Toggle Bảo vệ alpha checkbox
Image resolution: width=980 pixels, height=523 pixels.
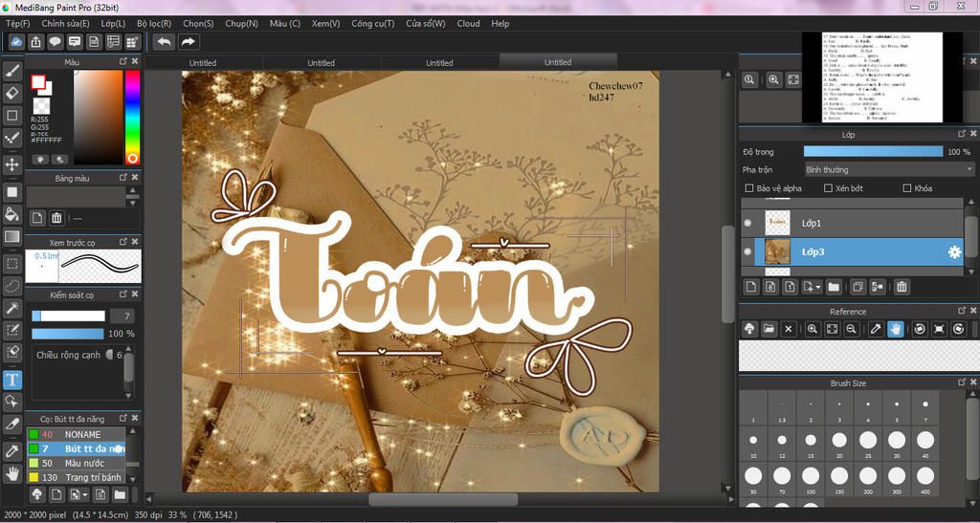749,187
